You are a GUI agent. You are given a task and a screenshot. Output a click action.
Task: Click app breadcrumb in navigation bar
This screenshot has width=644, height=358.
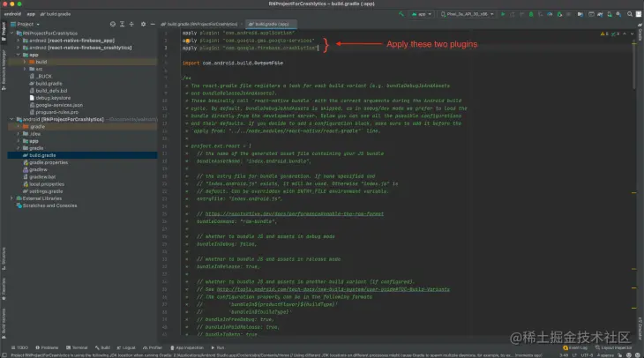31,14
